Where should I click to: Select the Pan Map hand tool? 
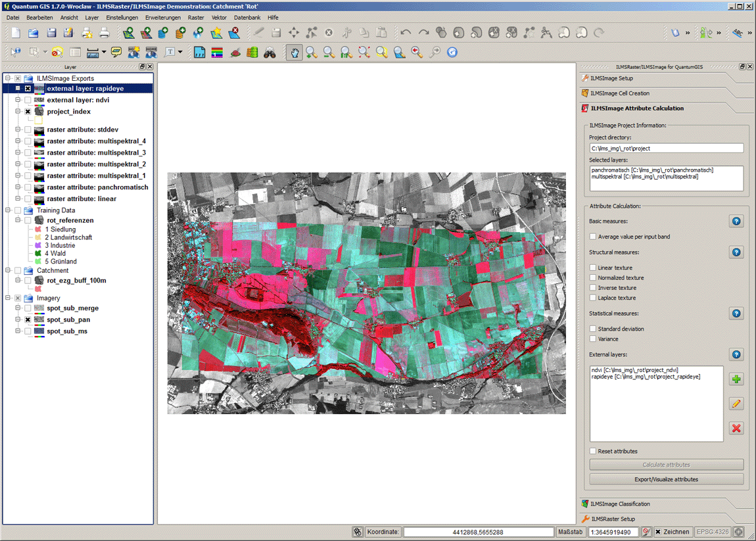(295, 53)
